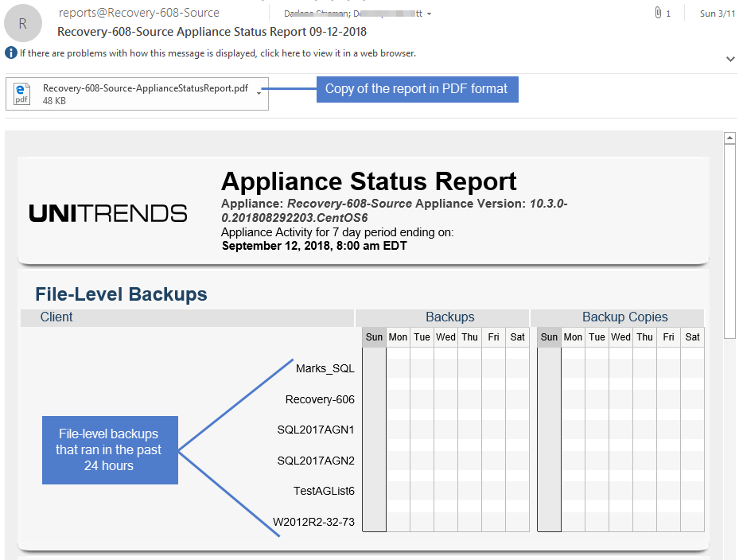Viewport: 739px width, 560px height.
Task: Click Sat header under Backup Copies
Action: point(692,337)
